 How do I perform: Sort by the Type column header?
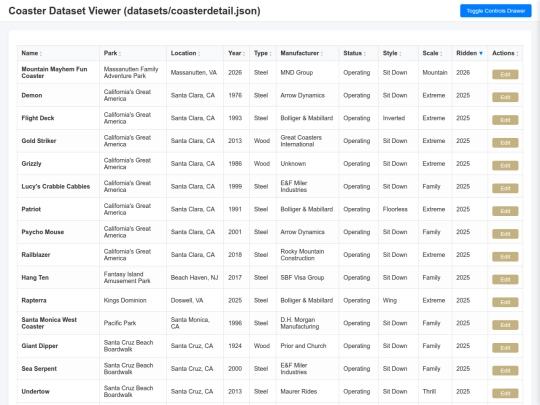pos(262,53)
